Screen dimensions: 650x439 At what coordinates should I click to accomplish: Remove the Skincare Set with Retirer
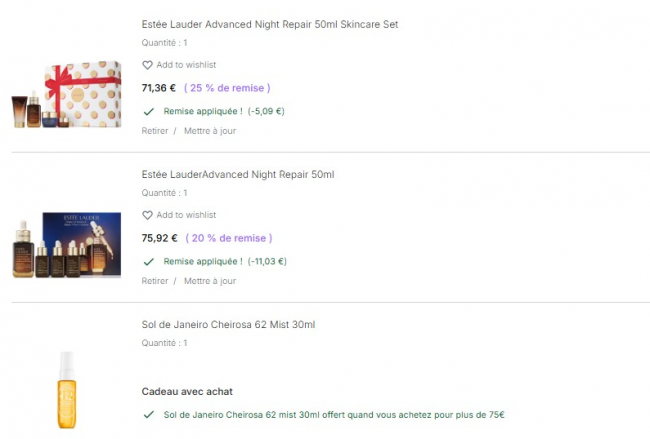click(x=155, y=131)
